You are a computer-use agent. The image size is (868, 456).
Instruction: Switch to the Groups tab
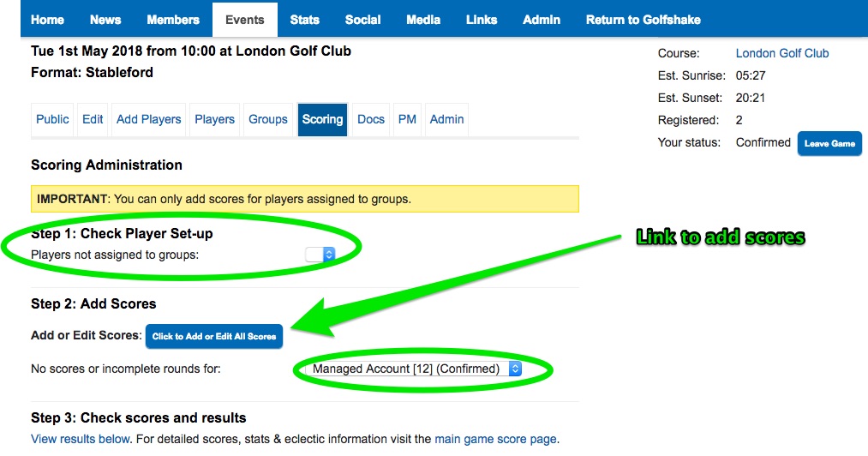(268, 119)
